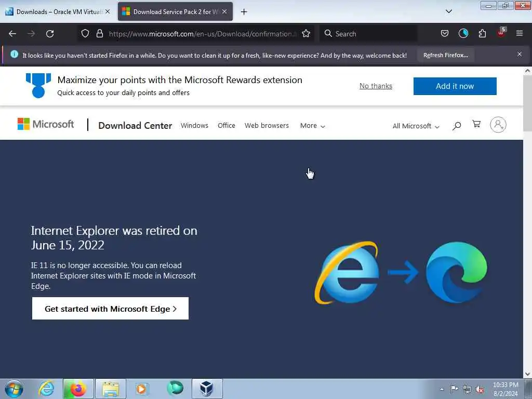This screenshot has height=399, width=532.
Task: Decline with the No thanks link
Action: point(376,86)
